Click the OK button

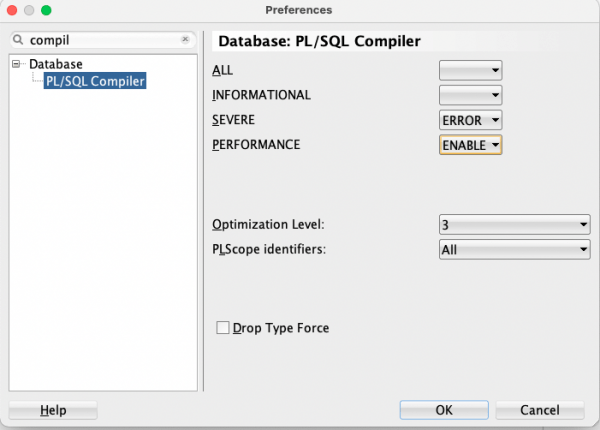point(444,410)
